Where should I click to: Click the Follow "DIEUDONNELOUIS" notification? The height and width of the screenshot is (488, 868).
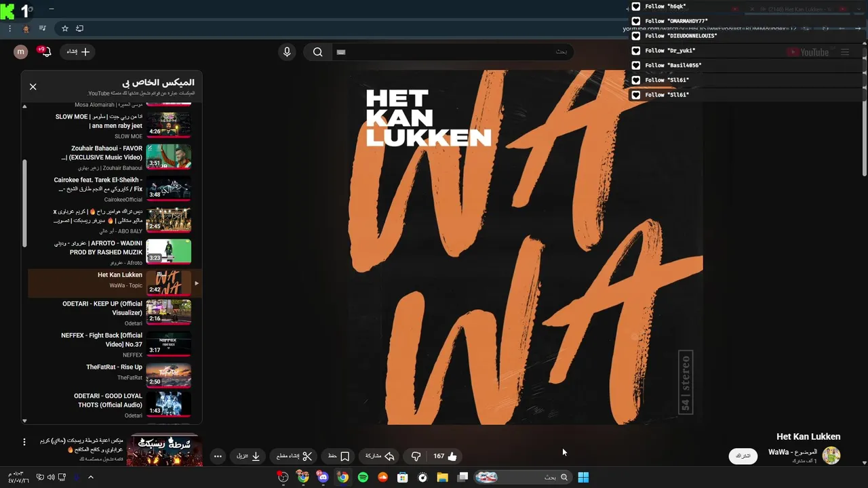pyautogui.click(x=747, y=36)
